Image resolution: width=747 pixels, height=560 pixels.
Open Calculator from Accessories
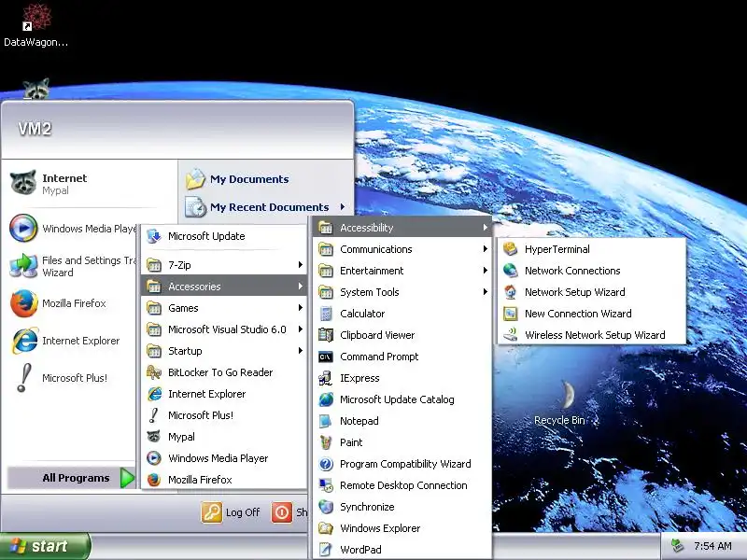(x=402, y=314)
